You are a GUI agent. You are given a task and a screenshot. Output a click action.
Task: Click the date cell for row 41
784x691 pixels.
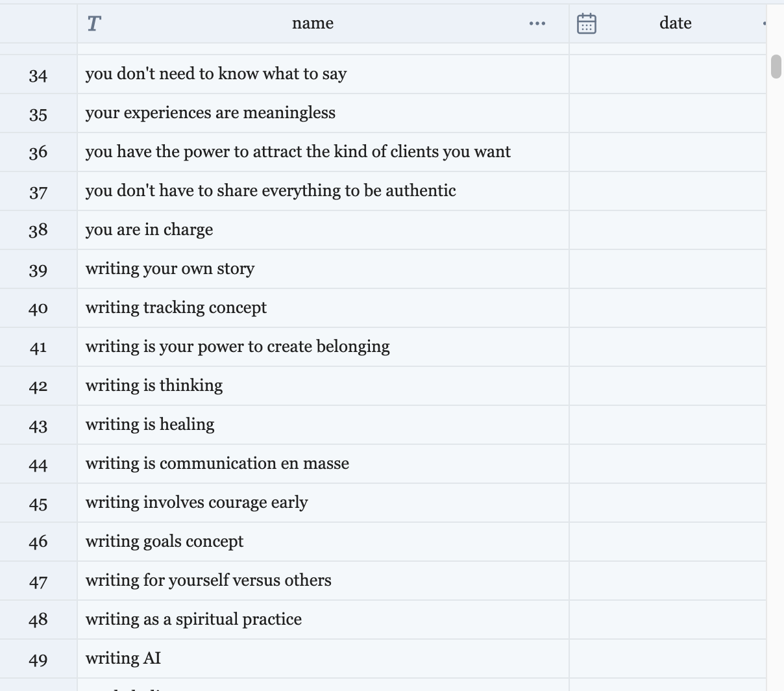pyautogui.click(x=667, y=347)
